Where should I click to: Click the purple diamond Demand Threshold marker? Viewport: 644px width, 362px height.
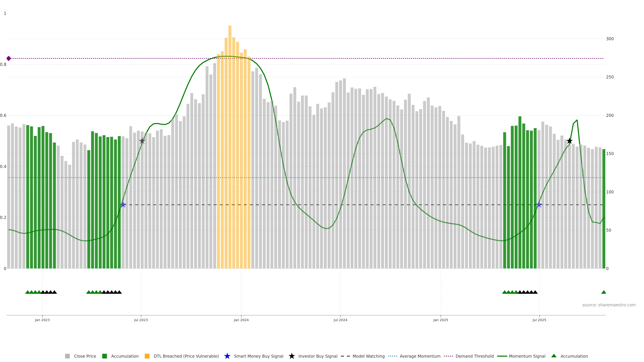pos(9,58)
